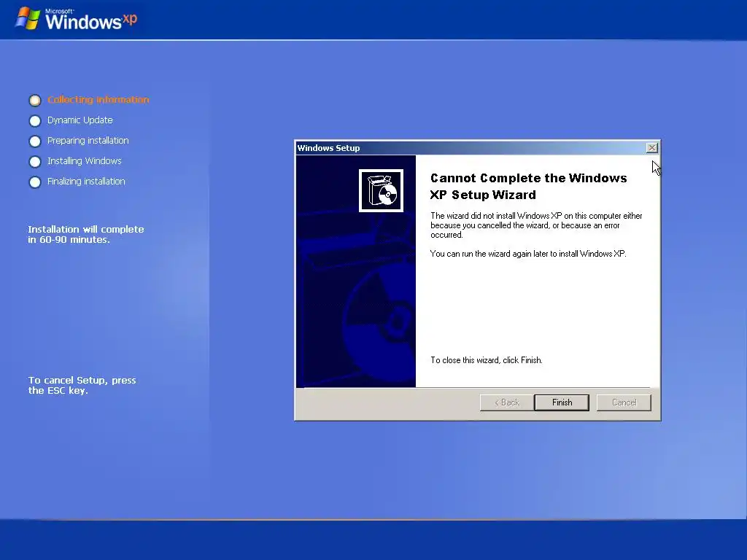Viewport: 747px width, 560px height.
Task: Click the 'Windows Setup' title bar text
Action: click(x=328, y=148)
